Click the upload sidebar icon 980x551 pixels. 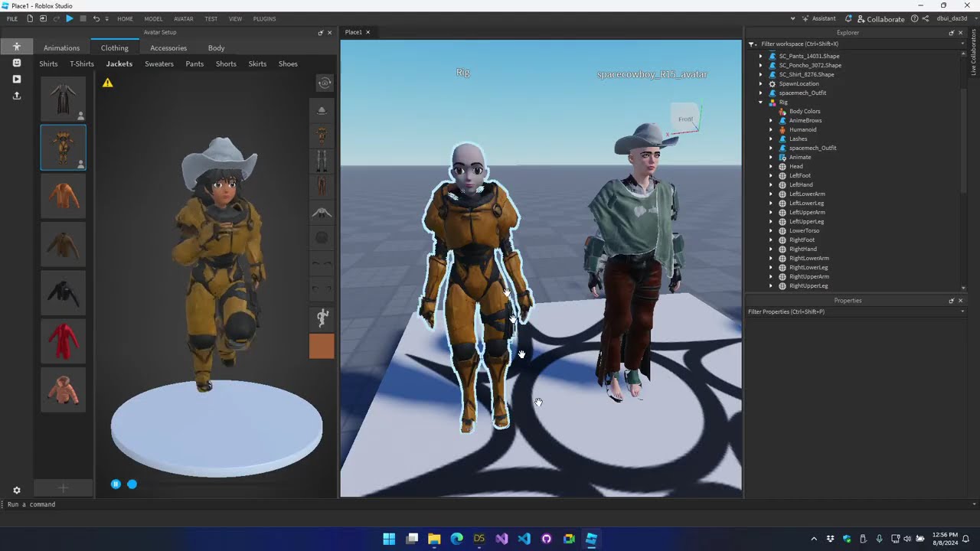16,96
